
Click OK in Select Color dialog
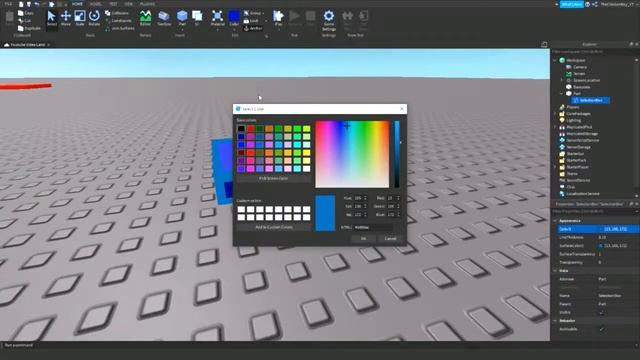click(363, 238)
